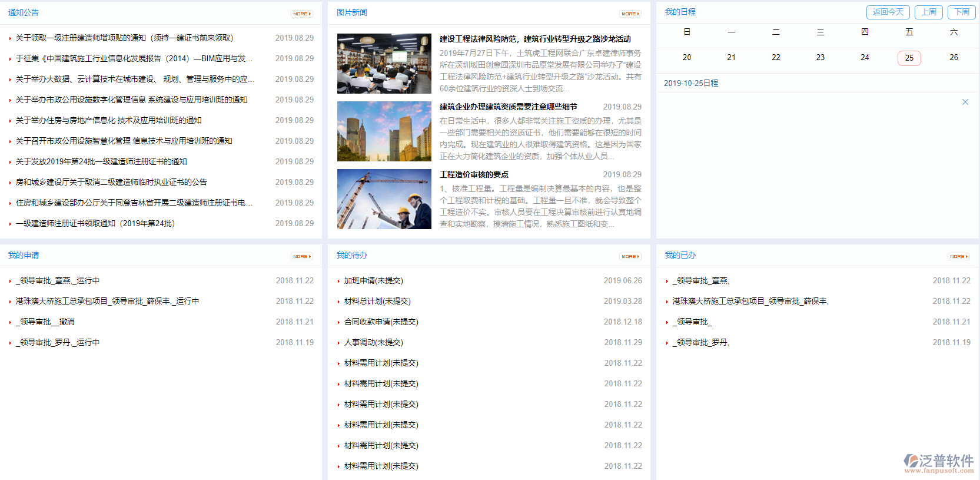980x480 pixels.
Task: Click the 返回今天 button
Action: [x=888, y=12]
